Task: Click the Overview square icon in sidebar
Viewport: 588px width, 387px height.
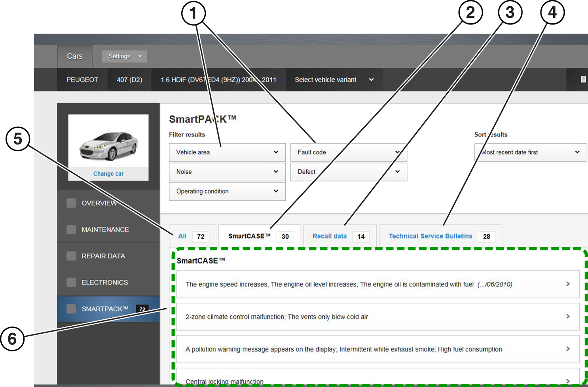Action: [71, 203]
